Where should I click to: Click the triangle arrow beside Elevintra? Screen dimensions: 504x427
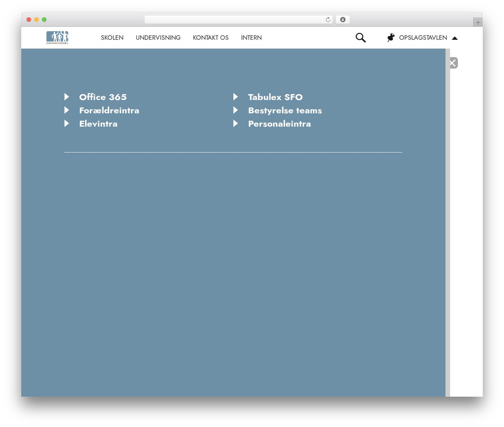(67, 123)
